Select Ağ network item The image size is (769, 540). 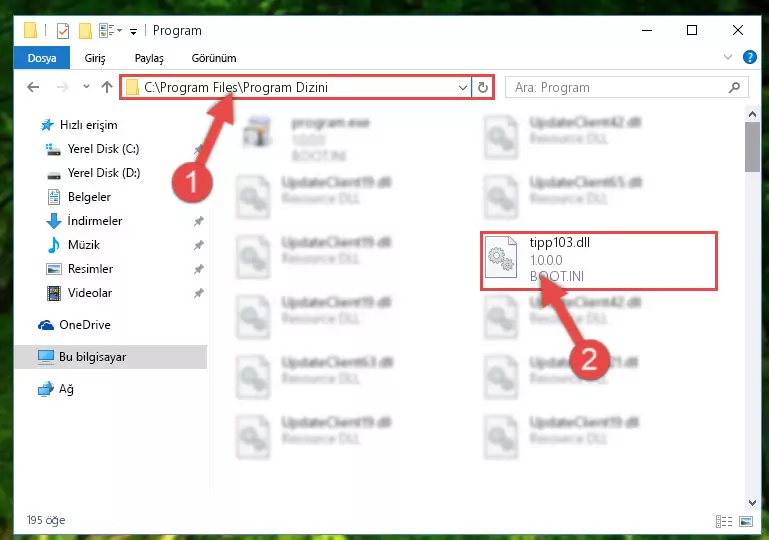click(x=66, y=389)
